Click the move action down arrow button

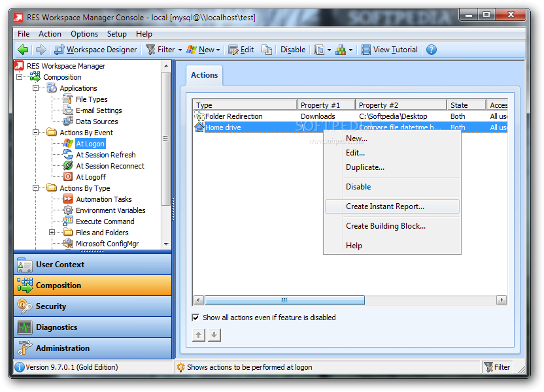(214, 335)
